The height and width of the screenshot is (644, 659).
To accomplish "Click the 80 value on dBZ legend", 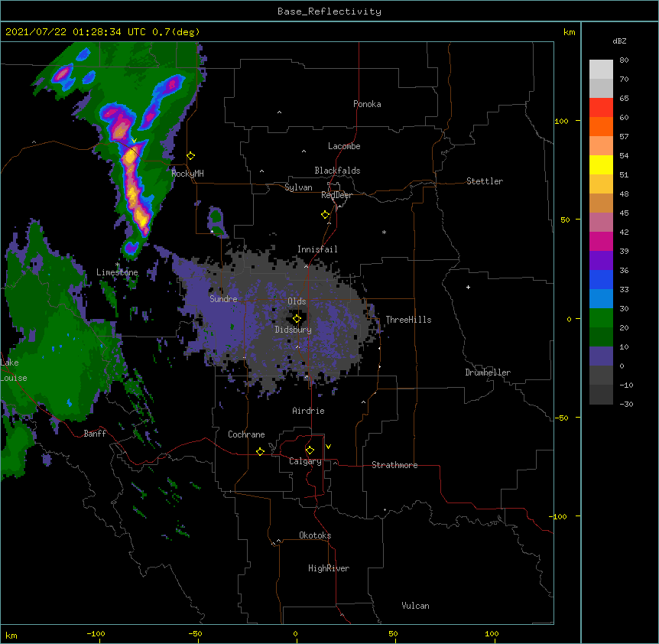I will pos(624,60).
